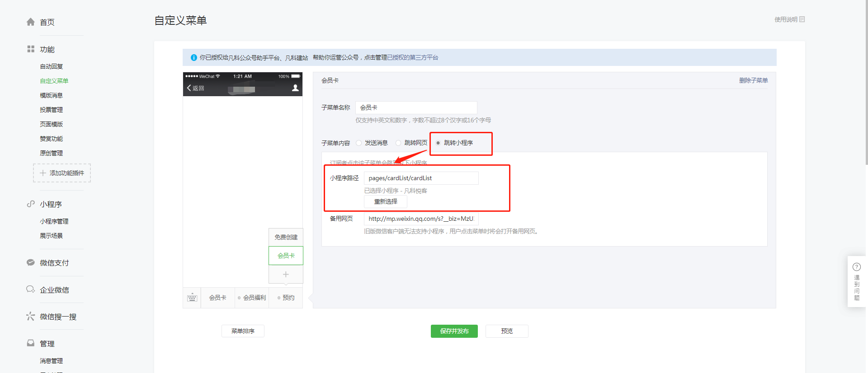Click into the 子菜单名称 input field
Viewport: 868px width, 373px height.
[416, 107]
